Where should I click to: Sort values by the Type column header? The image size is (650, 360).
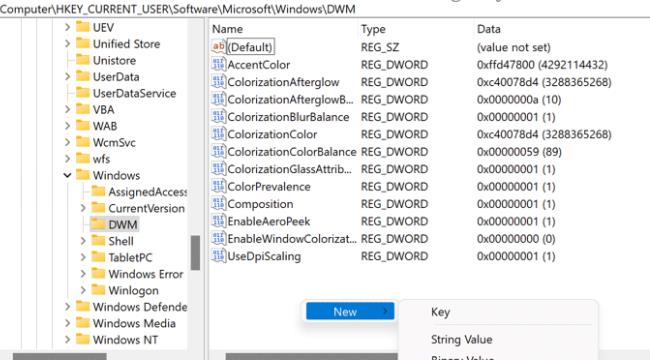[373, 29]
